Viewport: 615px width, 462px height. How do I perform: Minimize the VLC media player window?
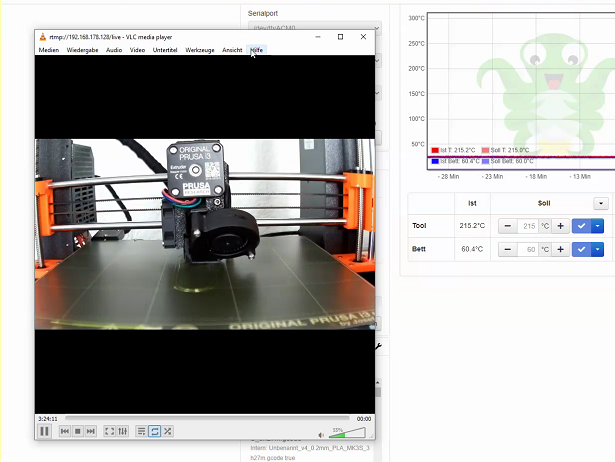pyautogui.click(x=318, y=37)
